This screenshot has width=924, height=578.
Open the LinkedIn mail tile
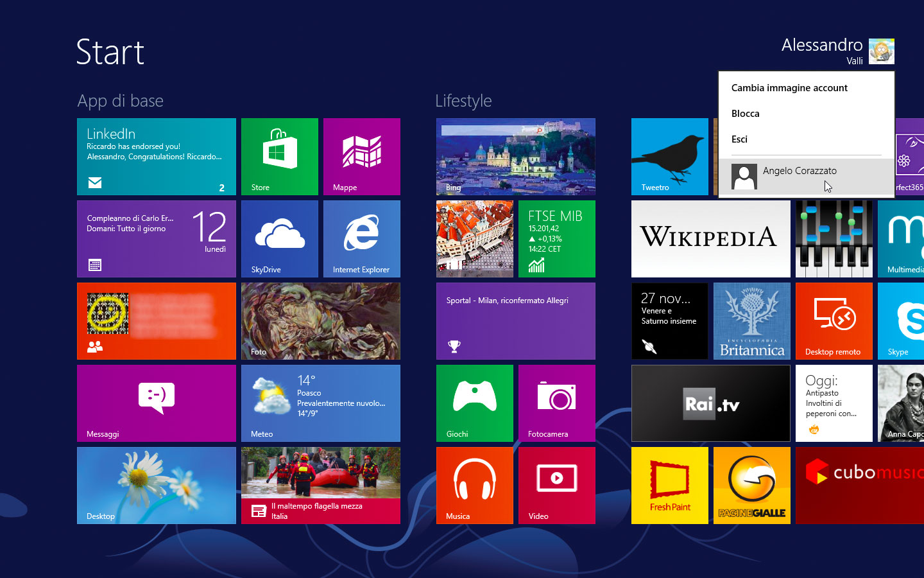[157, 157]
